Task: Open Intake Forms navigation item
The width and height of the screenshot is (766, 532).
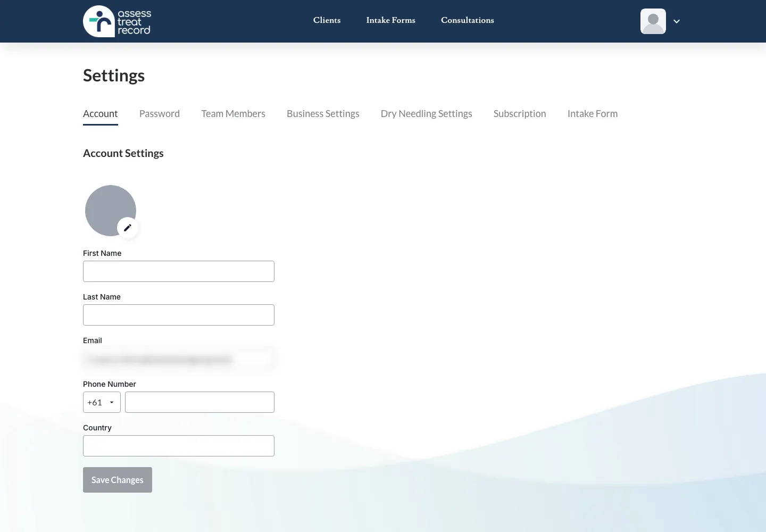Action: pyautogui.click(x=391, y=20)
